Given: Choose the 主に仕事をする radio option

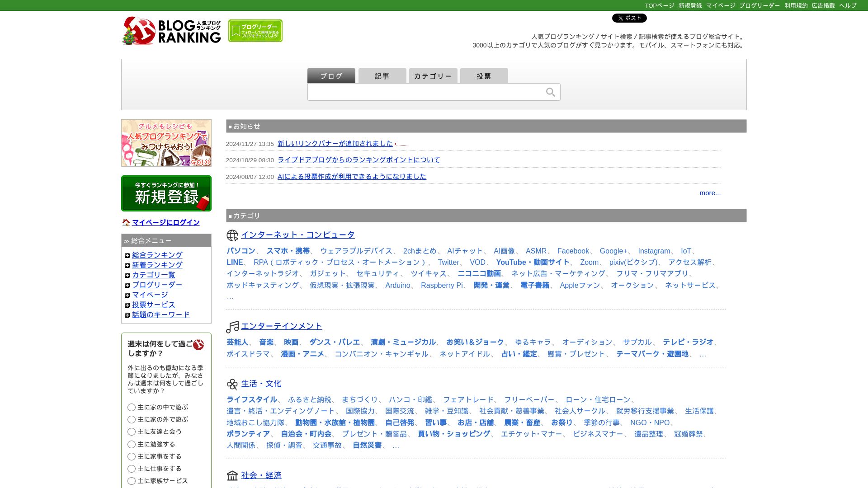Looking at the screenshot, I should [132, 469].
